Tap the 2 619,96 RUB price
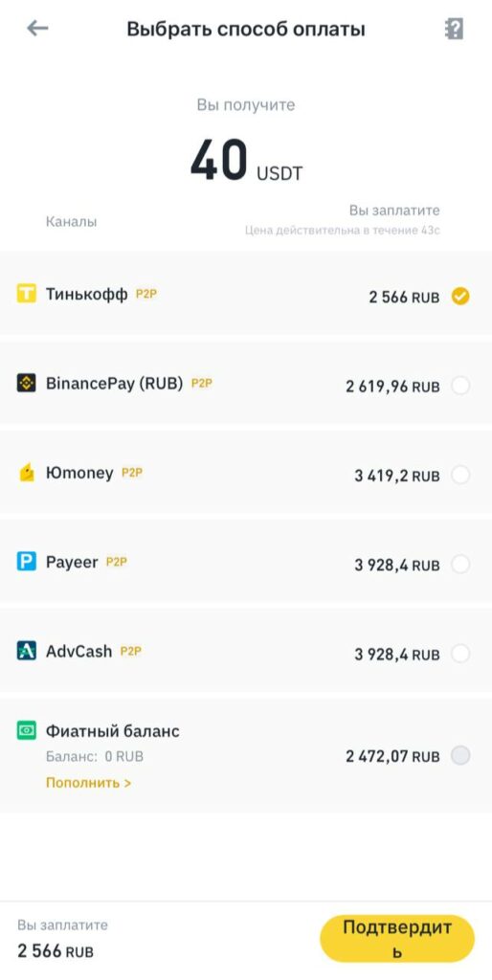 pyautogui.click(x=392, y=387)
